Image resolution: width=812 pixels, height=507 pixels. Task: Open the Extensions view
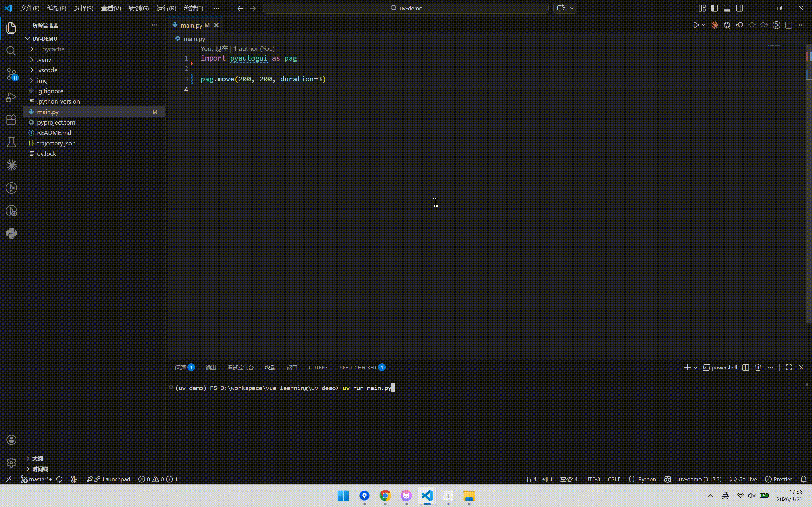[11, 120]
